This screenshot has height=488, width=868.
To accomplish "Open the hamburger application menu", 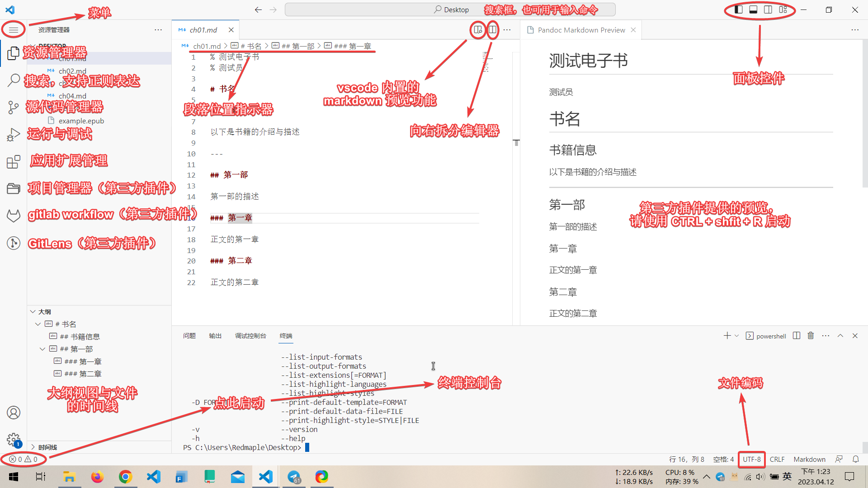I will [x=14, y=30].
